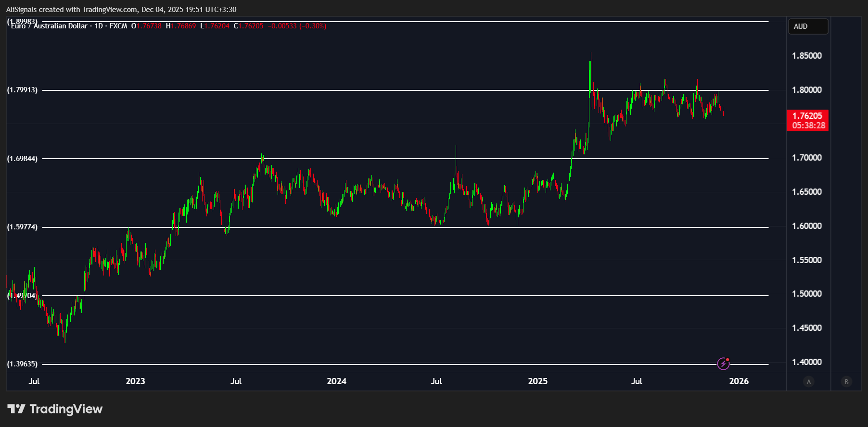868x427 pixels.
Task: Click the 05:38:28 bar countdown timer
Action: tap(809, 126)
